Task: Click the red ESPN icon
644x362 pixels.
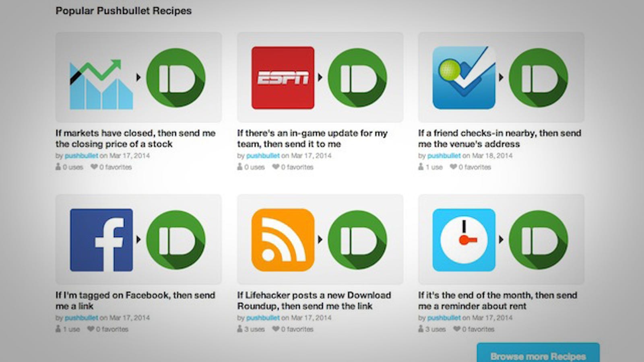Action: click(x=283, y=78)
